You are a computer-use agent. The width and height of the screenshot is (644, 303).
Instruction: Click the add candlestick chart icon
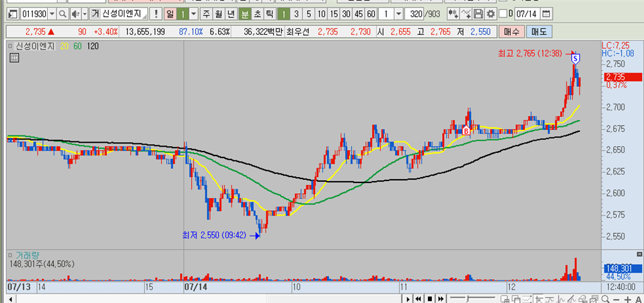point(454,14)
